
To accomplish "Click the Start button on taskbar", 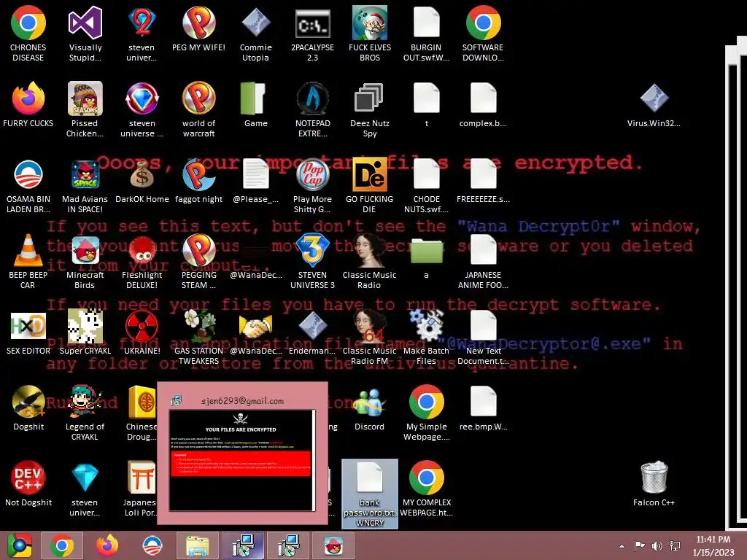I will (x=19, y=545).
